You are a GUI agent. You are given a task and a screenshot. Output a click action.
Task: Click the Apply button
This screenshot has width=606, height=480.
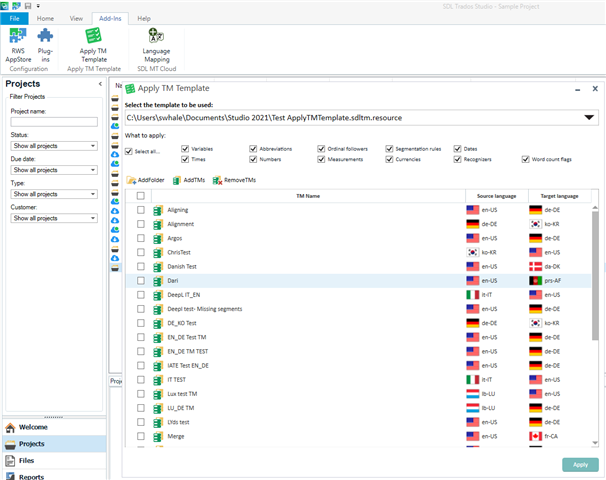(580, 465)
